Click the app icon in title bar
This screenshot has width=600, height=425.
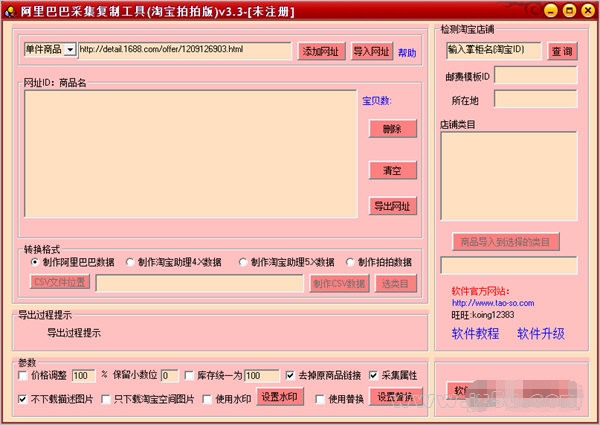point(10,11)
